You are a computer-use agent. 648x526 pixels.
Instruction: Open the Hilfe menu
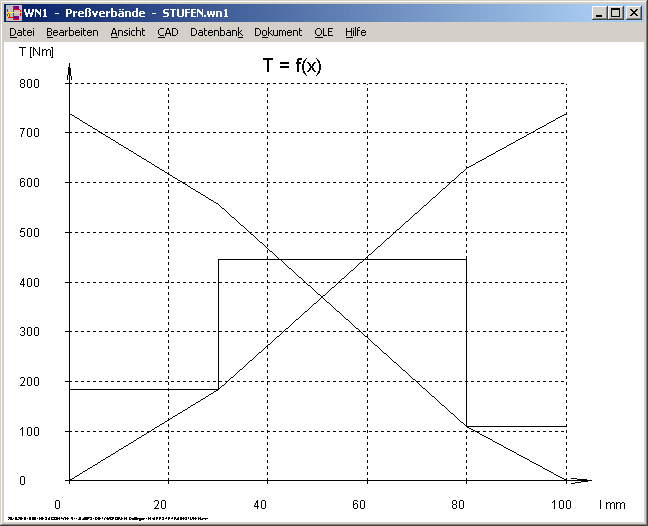(356, 32)
